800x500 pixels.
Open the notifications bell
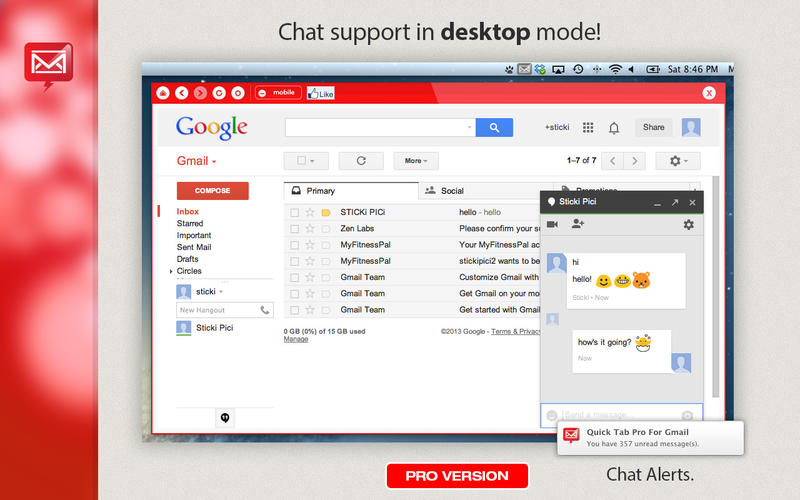click(x=614, y=128)
